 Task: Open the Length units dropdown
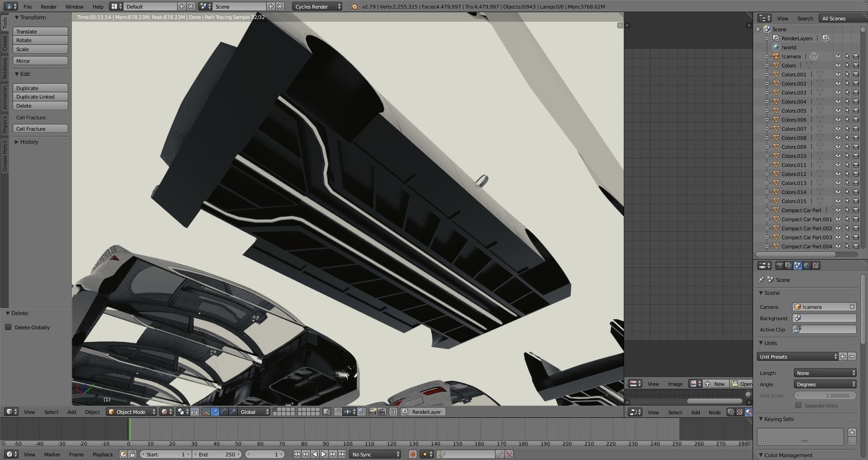point(825,373)
